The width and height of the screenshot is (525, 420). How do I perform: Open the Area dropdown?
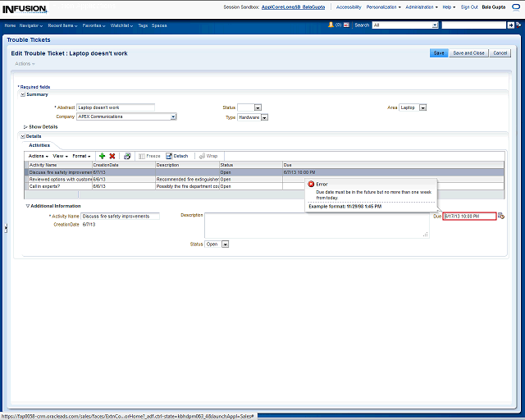(x=422, y=107)
